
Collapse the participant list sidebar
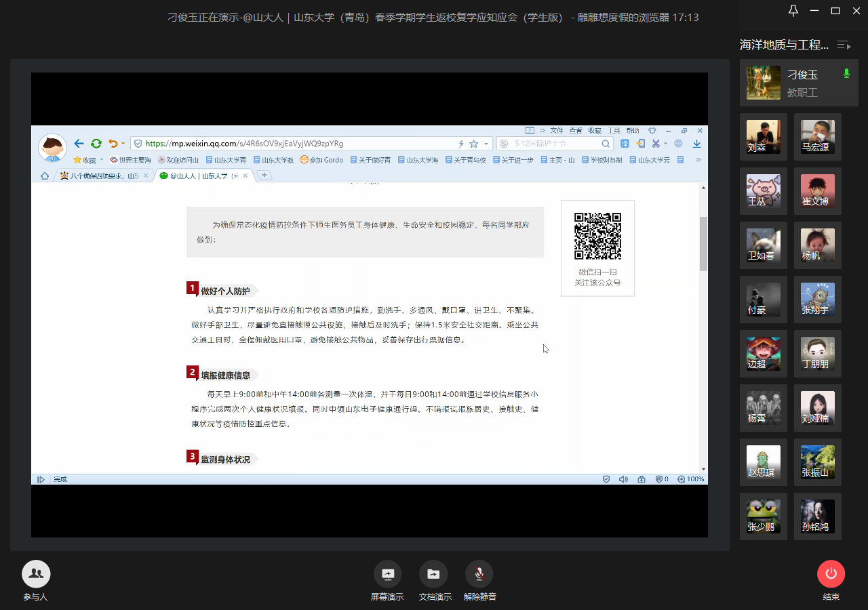click(x=844, y=45)
